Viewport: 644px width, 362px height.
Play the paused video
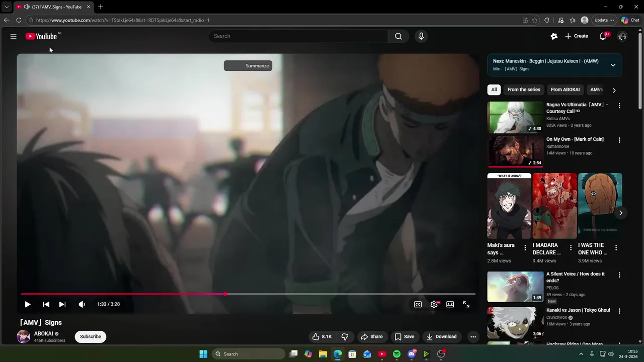pyautogui.click(x=28, y=304)
